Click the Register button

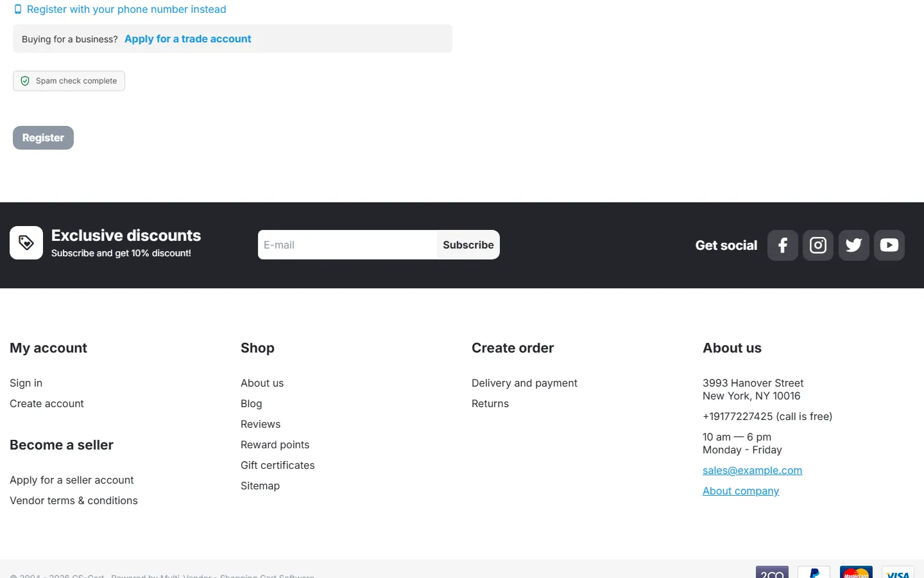(x=43, y=138)
